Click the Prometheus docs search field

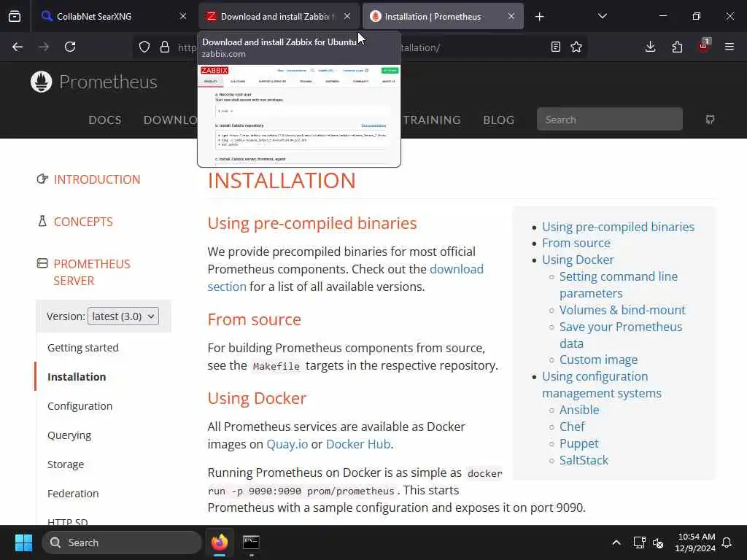click(609, 120)
